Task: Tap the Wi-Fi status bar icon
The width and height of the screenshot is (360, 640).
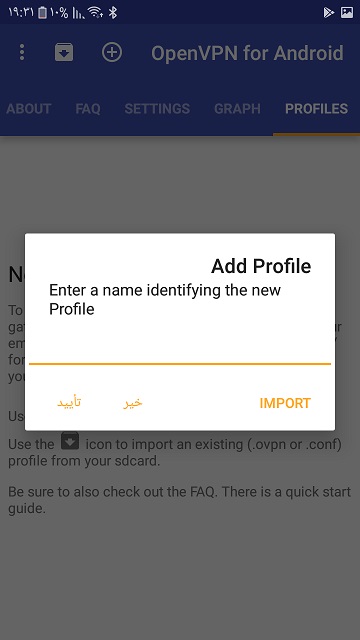Action: tap(95, 13)
